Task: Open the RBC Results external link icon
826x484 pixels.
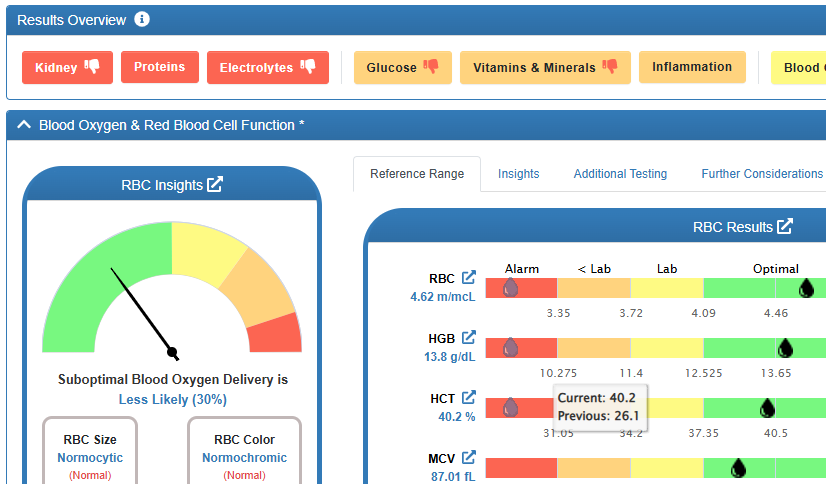Action: pos(785,226)
